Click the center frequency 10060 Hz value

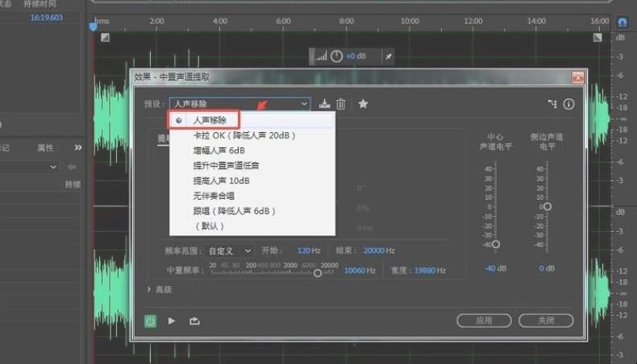tap(360, 271)
